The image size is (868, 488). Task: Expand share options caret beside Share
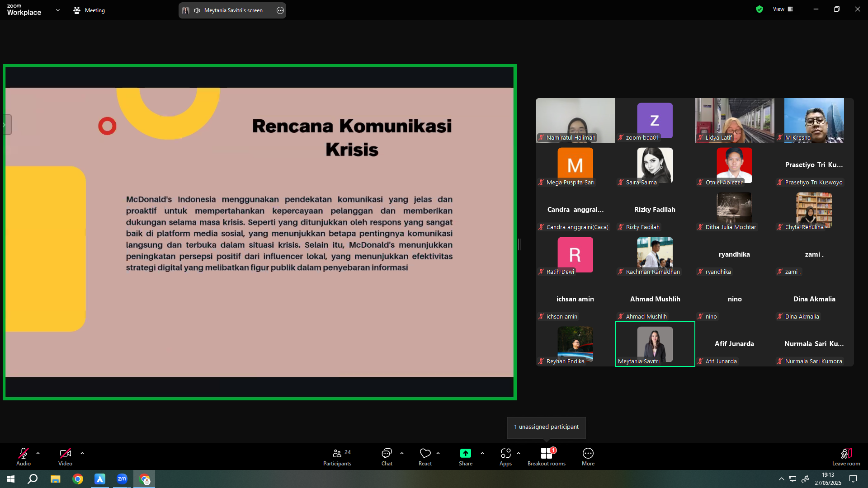tap(482, 453)
